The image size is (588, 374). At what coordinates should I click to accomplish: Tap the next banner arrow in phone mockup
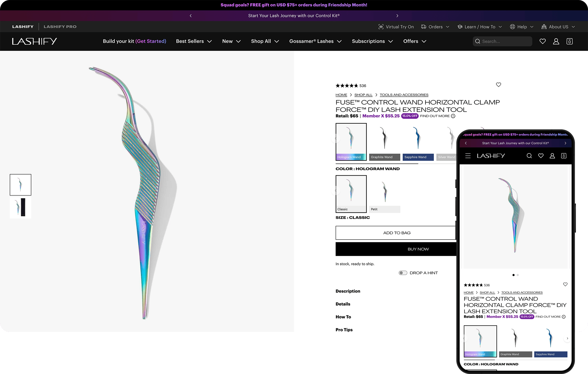(x=565, y=143)
